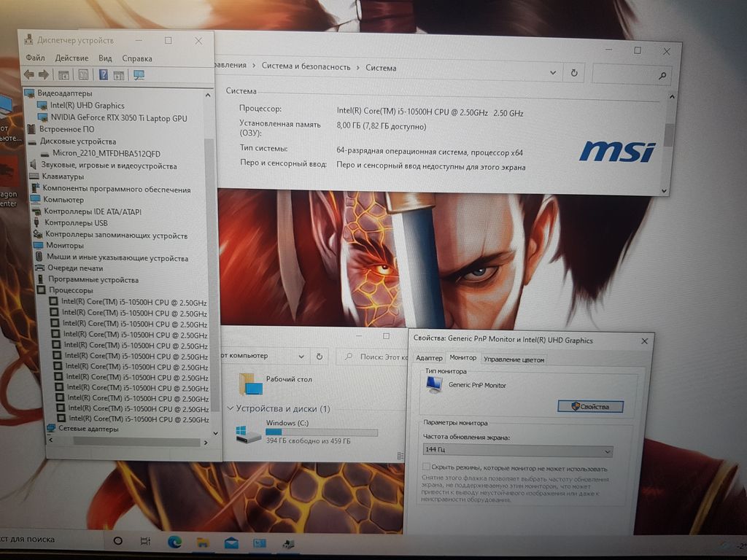This screenshot has width=747, height=560.
Task: Switch to the Адаптер tab
Action: tap(429, 357)
